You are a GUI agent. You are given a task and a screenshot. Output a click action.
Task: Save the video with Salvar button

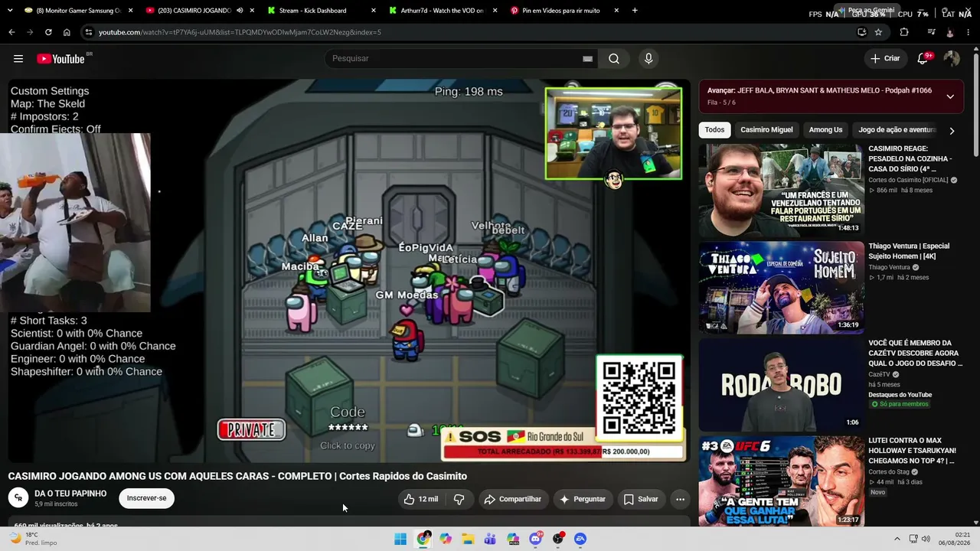(641, 499)
